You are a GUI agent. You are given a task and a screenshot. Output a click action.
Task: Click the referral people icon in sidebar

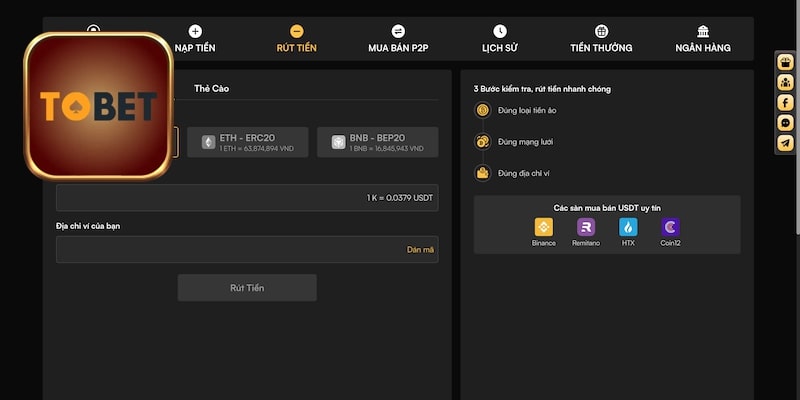[x=785, y=82]
